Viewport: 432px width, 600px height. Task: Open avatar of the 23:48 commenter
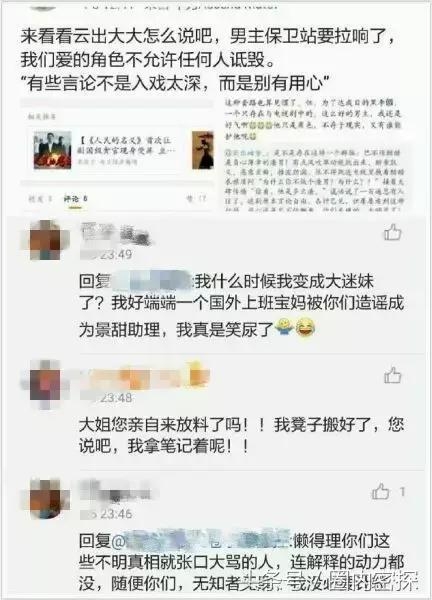pos(45,384)
